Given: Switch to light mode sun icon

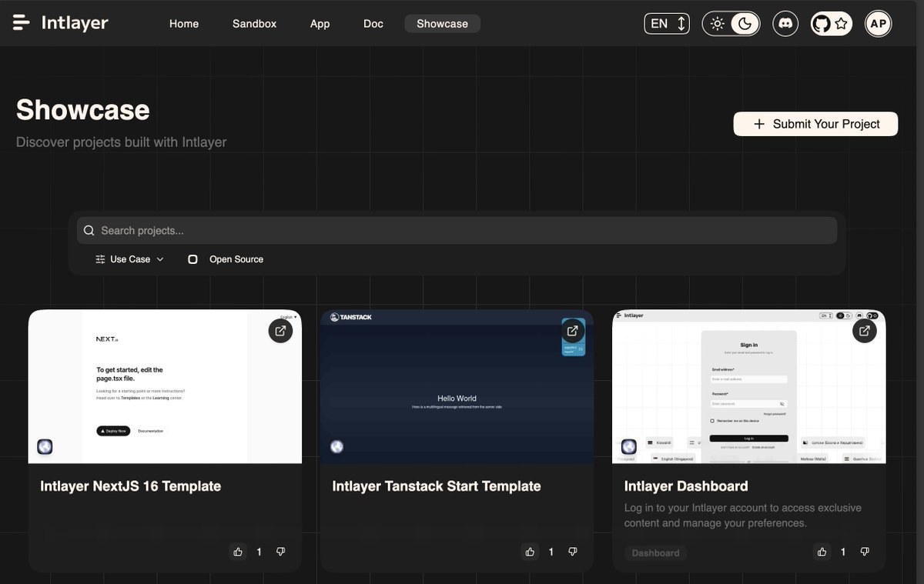Looking at the screenshot, I should coord(717,24).
